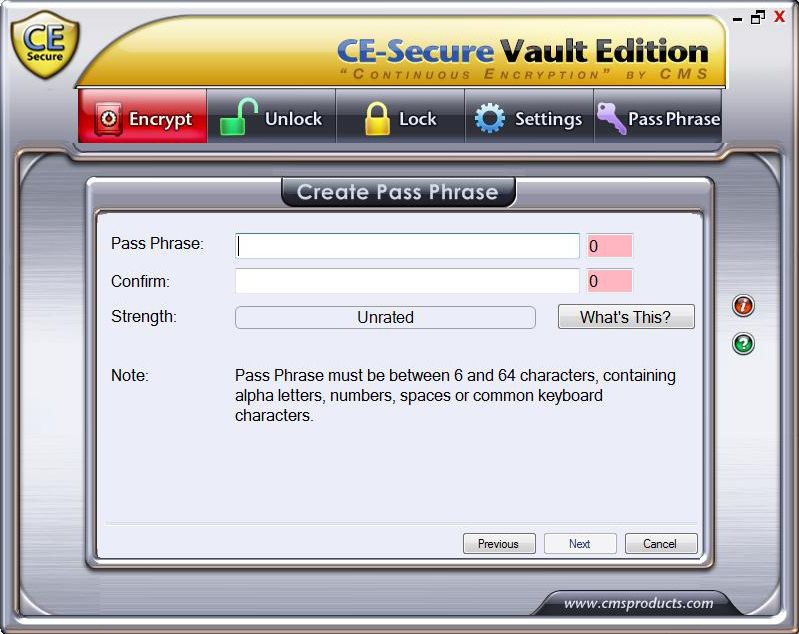Go back with the Previous button
799x634 pixels.
[499, 543]
